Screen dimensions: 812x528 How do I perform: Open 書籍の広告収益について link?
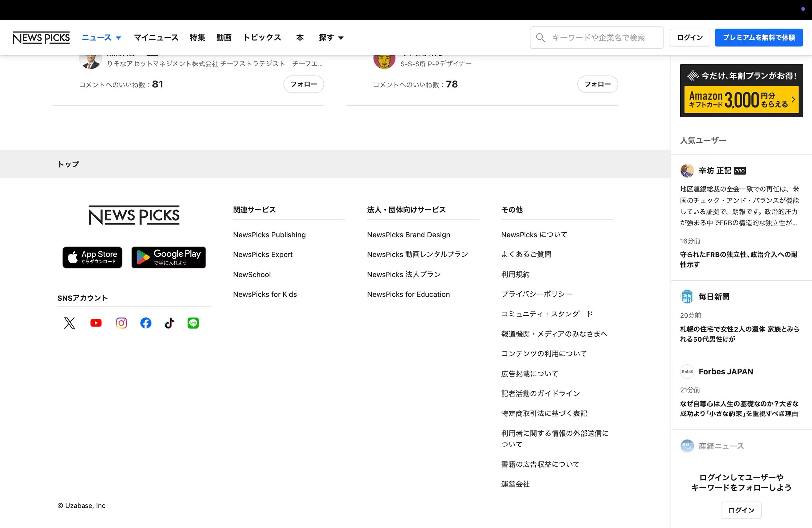point(540,464)
